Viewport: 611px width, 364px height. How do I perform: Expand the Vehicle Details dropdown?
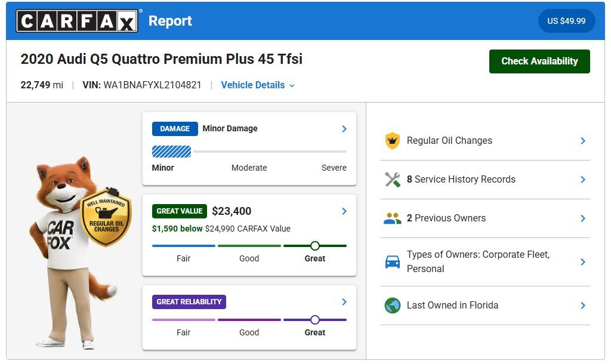coord(258,85)
